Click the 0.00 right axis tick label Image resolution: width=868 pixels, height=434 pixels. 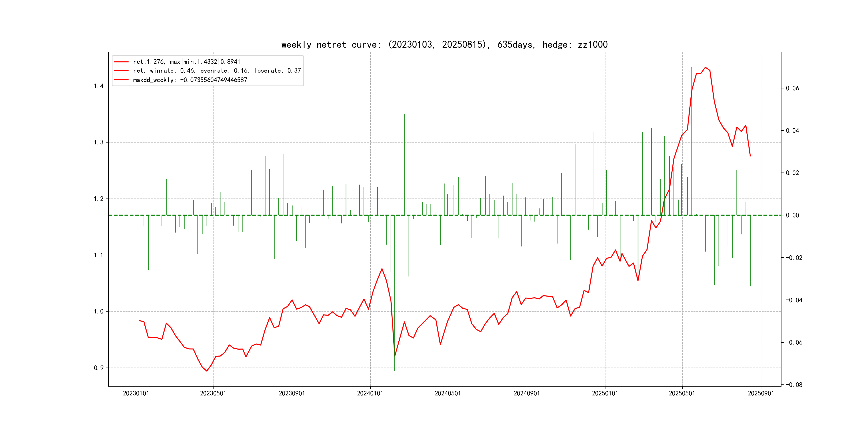click(x=792, y=215)
